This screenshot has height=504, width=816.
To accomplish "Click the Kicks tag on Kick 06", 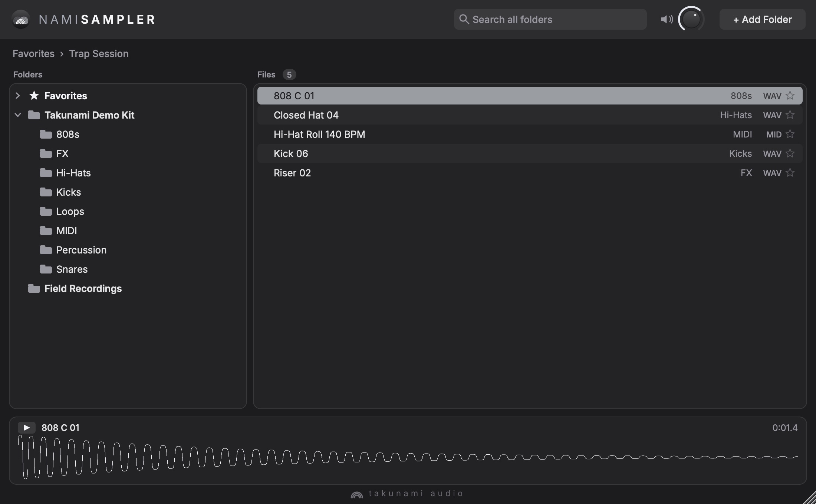I will click(740, 154).
